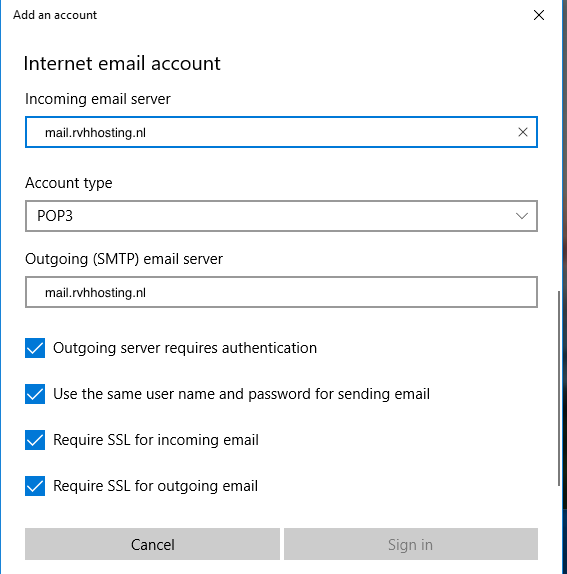Toggle Use the same user name and password checkbox
Viewport: 567px width, 574px height.
click(35, 394)
